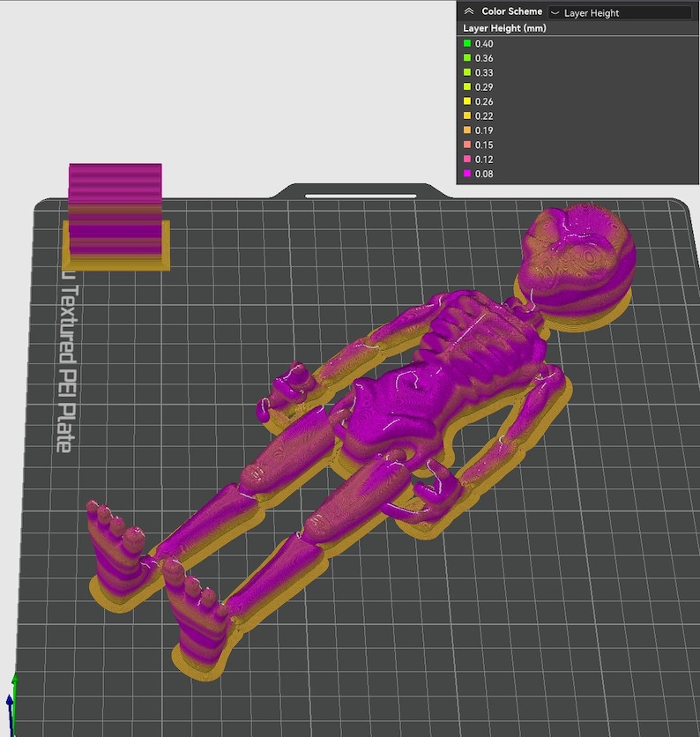Screen dimensions: 700x737
Task: Click the 0.08 magenta layer height swatch
Action: click(467, 174)
